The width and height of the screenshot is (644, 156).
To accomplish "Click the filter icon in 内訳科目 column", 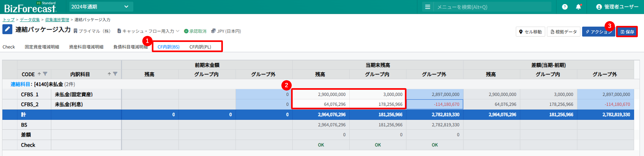I will 115,74.
